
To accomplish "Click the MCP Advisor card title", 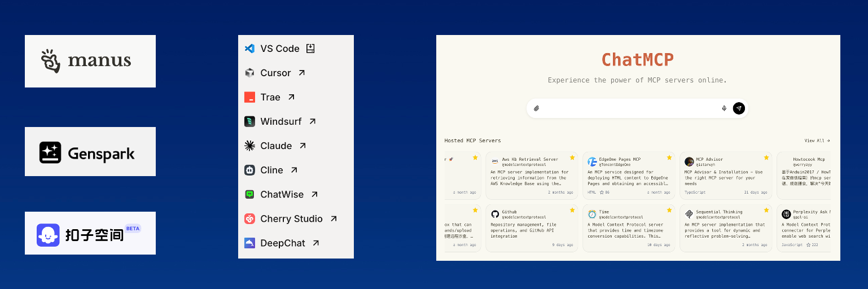I will 709,159.
